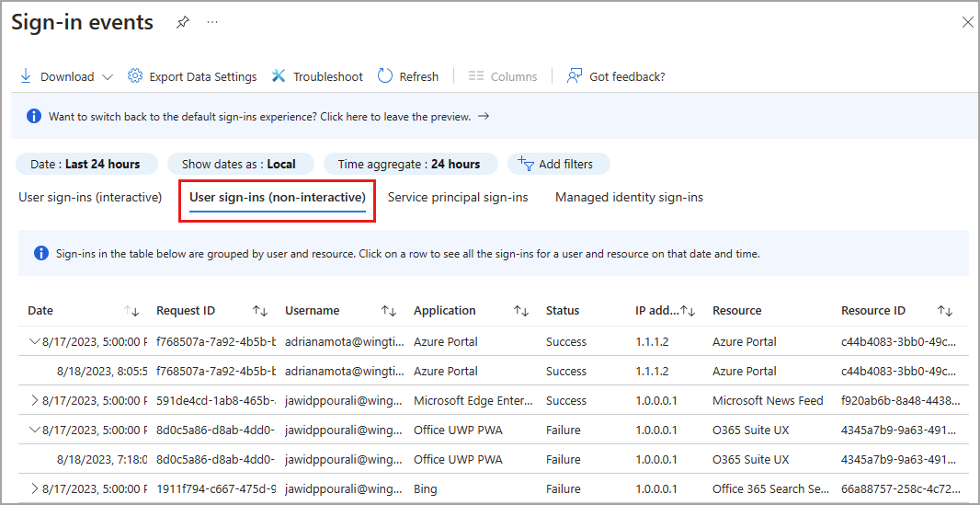Close the Sign-in events pane

[x=967, y=22]
